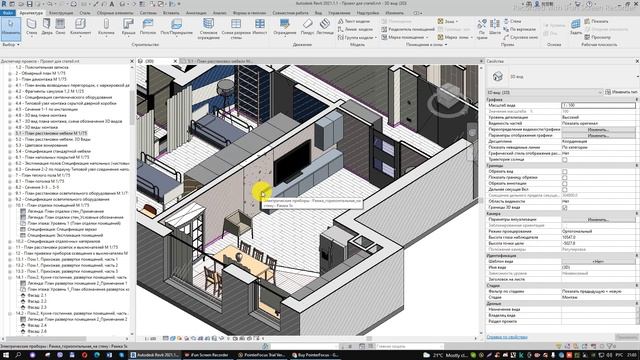Select the Стена (Wall) tool
The height and width of the screenshot is (360, 640).
click(31, 27)
